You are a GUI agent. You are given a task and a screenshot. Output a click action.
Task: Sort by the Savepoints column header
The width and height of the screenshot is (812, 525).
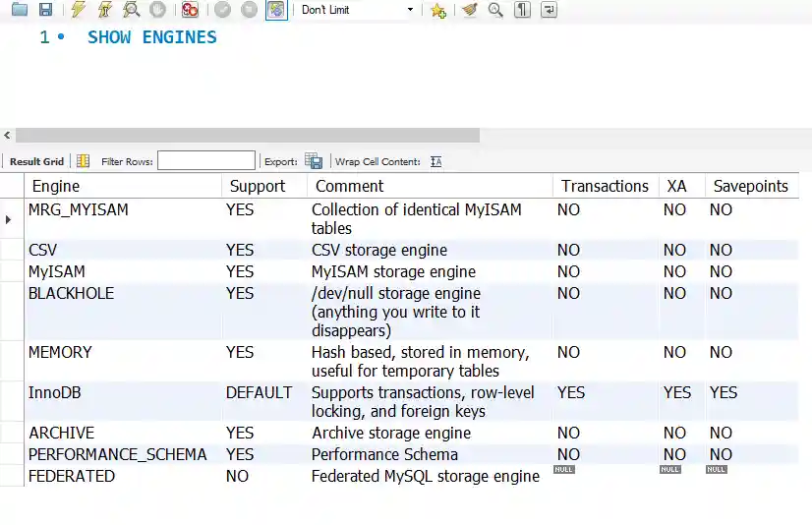751,186
